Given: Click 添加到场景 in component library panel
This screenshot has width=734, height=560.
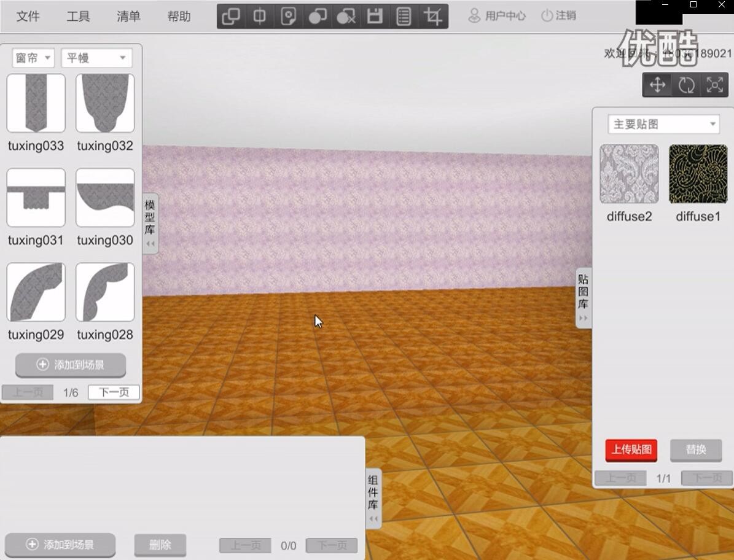Looking at the screenshot, I should 60,545.
